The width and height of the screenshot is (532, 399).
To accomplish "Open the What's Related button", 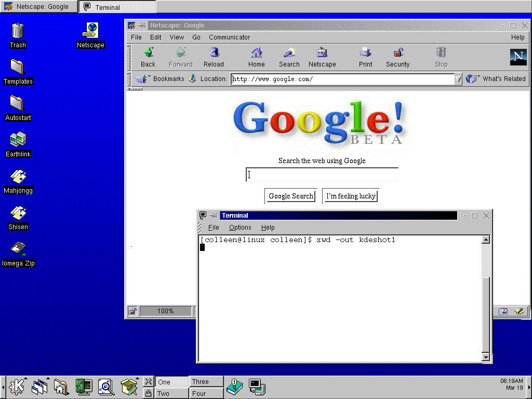I will coord(496,79).
